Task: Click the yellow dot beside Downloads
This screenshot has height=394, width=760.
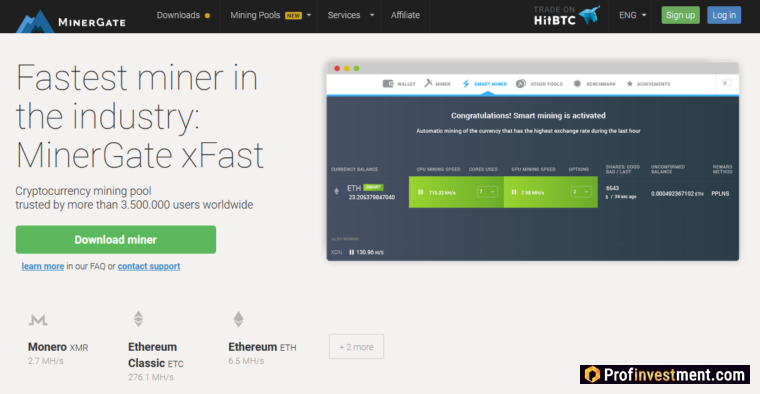Action: 207,16
